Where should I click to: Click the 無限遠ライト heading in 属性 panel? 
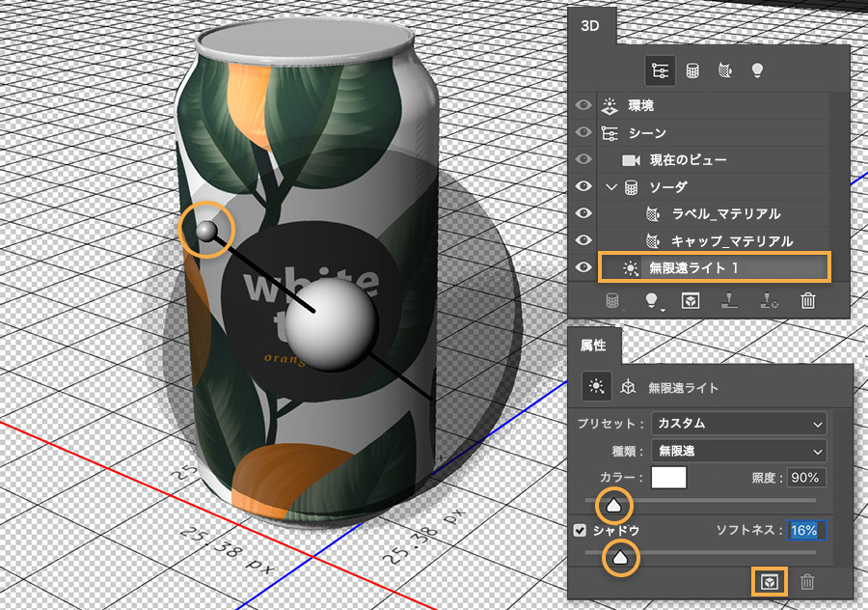pyautogui.click(x=683, y=388)
